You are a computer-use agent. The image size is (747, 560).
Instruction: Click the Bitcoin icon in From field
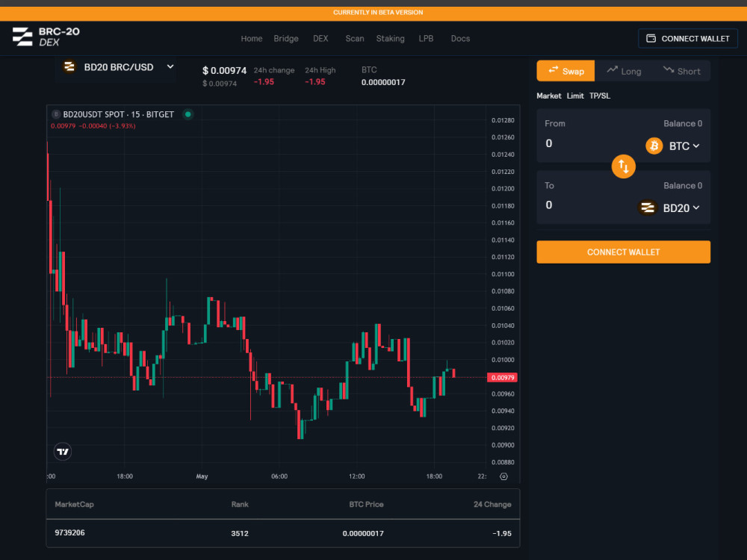654,146
